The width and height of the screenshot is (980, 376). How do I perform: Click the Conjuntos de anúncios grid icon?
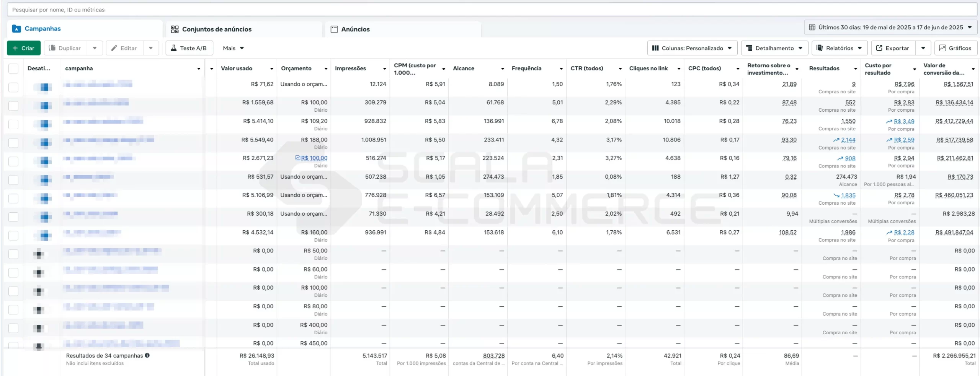coord(175,29)
